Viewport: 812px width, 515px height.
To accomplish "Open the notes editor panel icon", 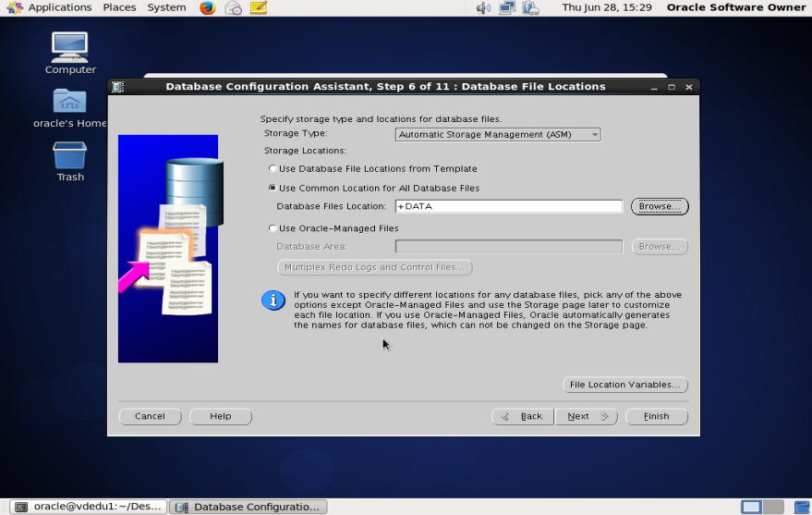I will click(259, 7).
